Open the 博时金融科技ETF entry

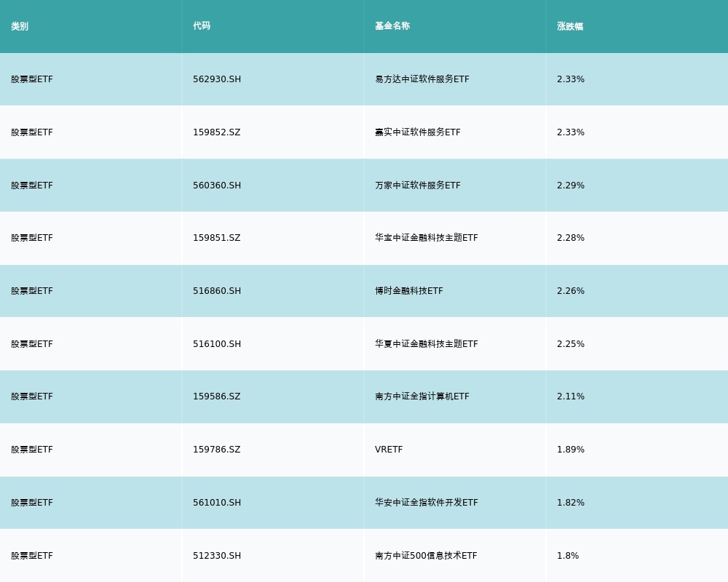409,291
